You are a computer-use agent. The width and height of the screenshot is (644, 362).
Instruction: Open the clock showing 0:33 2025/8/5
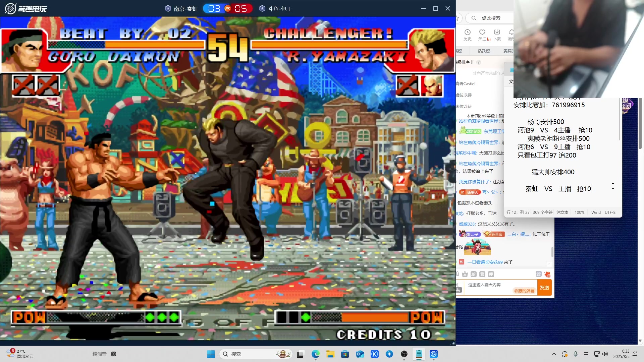coord(622,354)
